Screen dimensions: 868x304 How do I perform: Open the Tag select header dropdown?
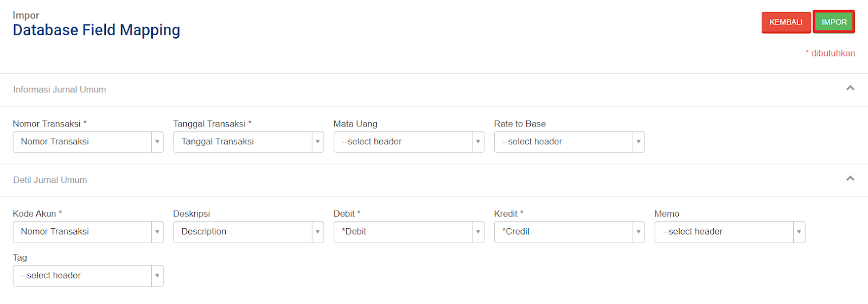(x=88, y=276)
